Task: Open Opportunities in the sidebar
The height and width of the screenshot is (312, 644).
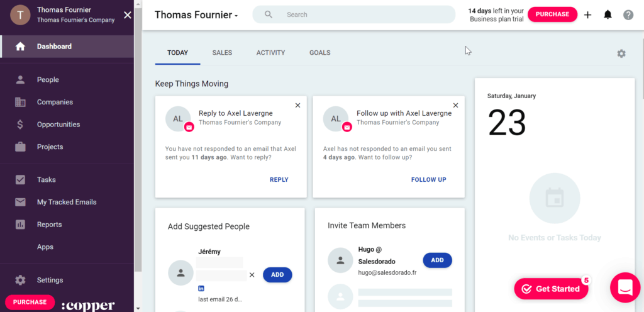Action: tap(58, 125)
